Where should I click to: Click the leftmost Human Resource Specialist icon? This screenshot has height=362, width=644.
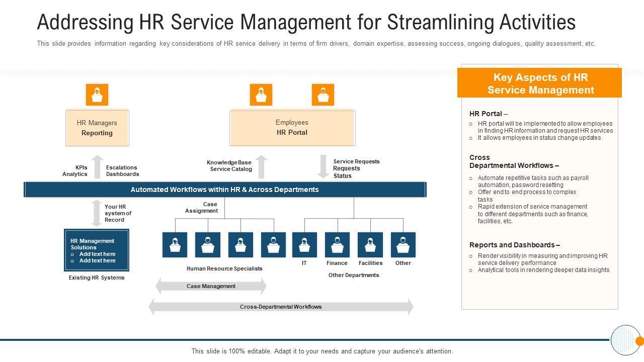(x=175, y=245)
